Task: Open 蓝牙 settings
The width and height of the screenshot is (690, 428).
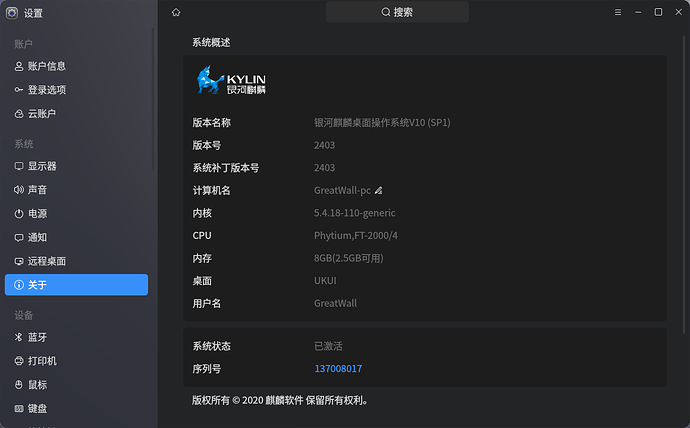Action: pyautogui.click(x=76, y=337)
